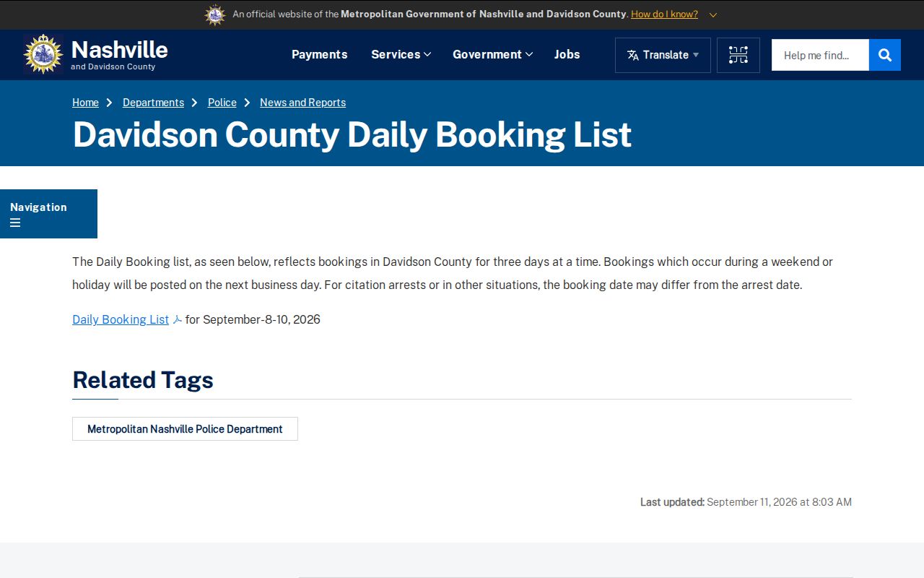
Task: Go to Home breadcrumb
Action: pos(85,103)
